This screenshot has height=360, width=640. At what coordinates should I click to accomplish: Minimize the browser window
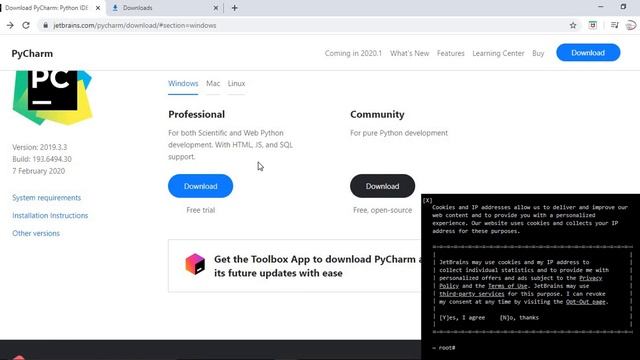(x=600, y=7)
